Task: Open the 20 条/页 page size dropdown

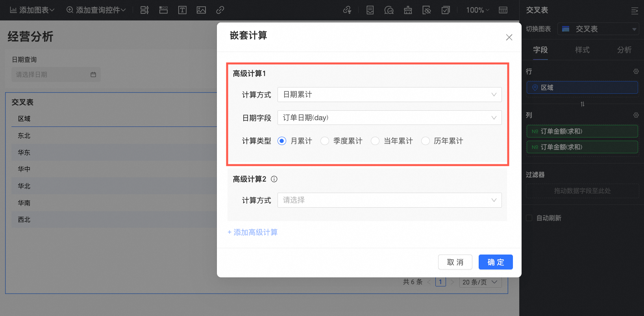Action: (x=480, y=282)
